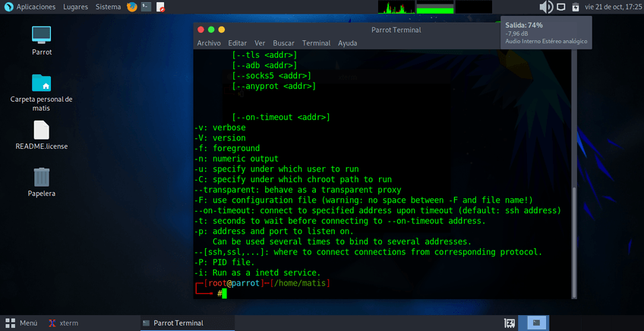Click the '-v: verbose' line
The height and width of the screenshot is (331, 644).
tap(219, 128)
